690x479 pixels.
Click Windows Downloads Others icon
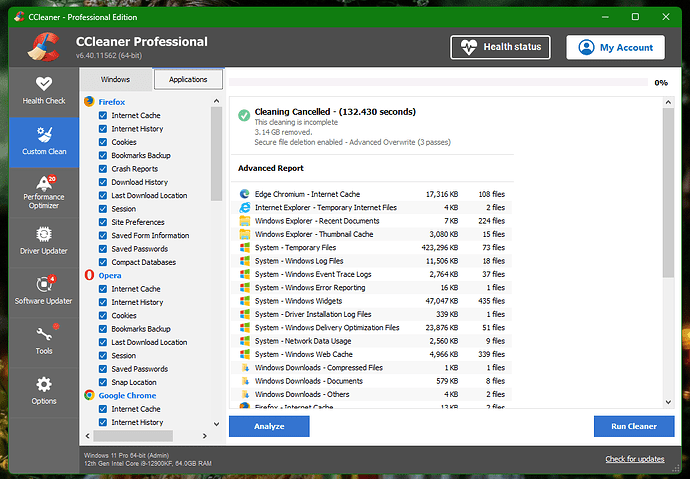(245, 394)
